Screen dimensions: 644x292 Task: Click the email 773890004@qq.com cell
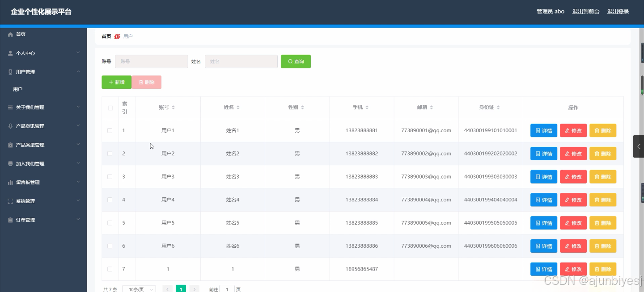[x=426, y=200]
